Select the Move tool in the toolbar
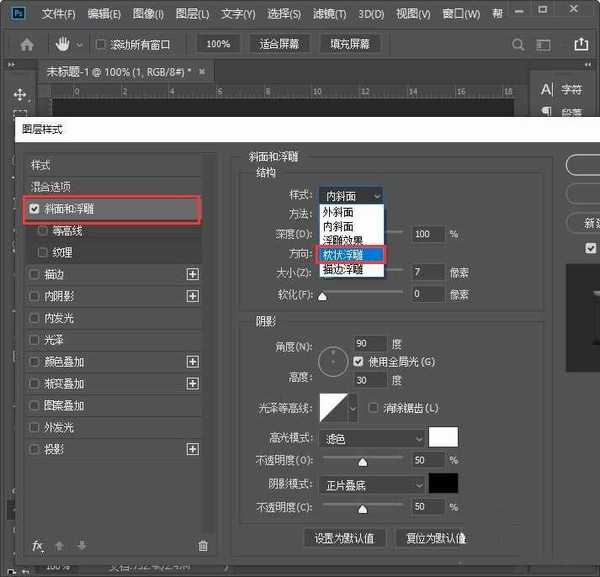This screenshot has width=600, height=577. pos(19,94)
